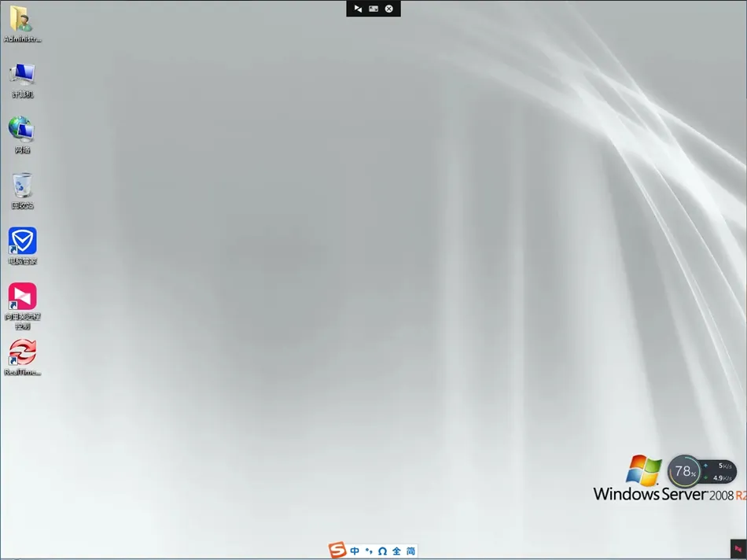Click the 5K/s upload speed readout

pyautogui.click(x=725, y=466)
